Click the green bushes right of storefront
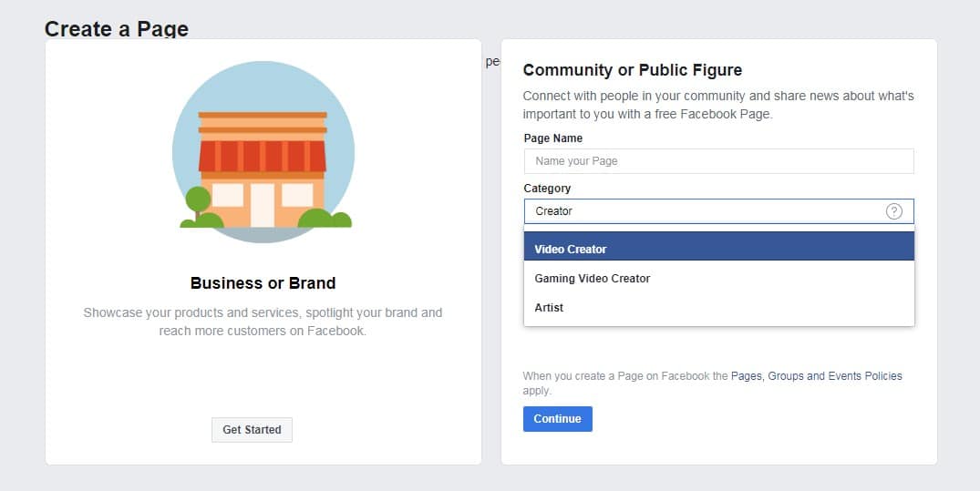980x491 pixels. 325,219
